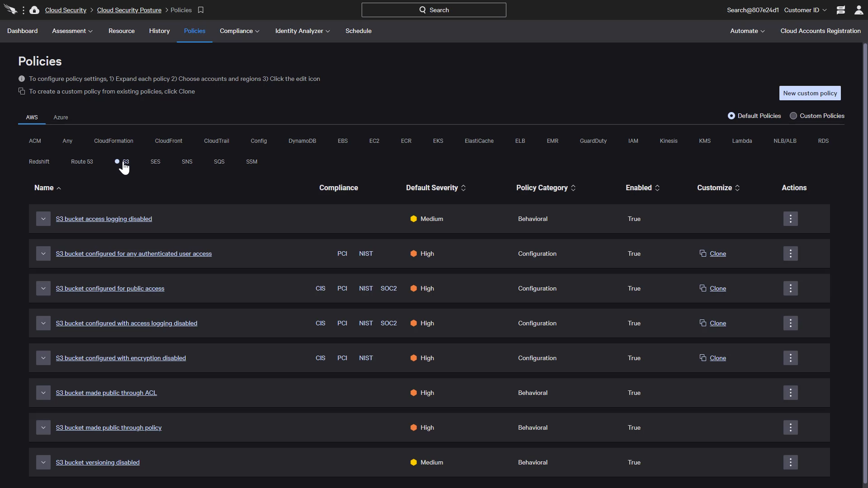
Task: Click clone icon in access logging disabled configuration row
Action: point(703,323)
